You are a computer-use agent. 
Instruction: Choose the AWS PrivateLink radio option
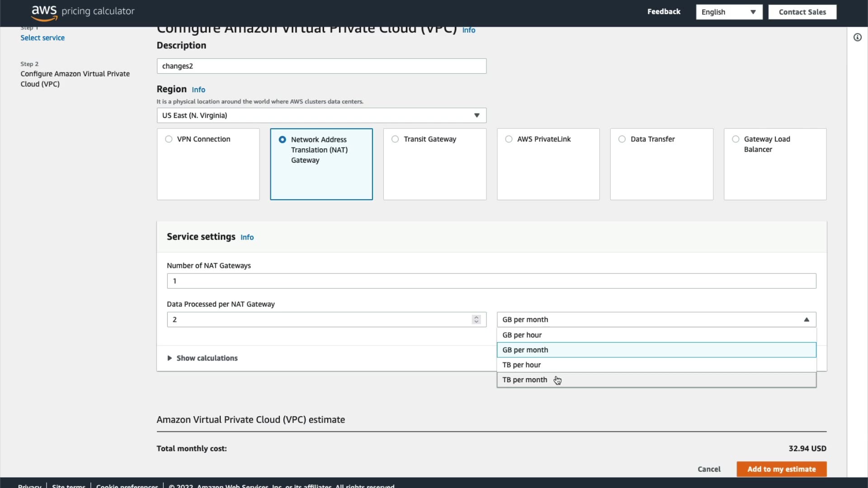point(509,139)
